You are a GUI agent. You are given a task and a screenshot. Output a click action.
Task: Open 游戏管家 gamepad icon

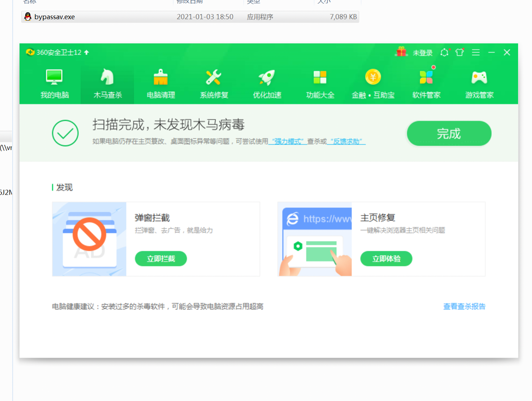click(x=479, y=77)
